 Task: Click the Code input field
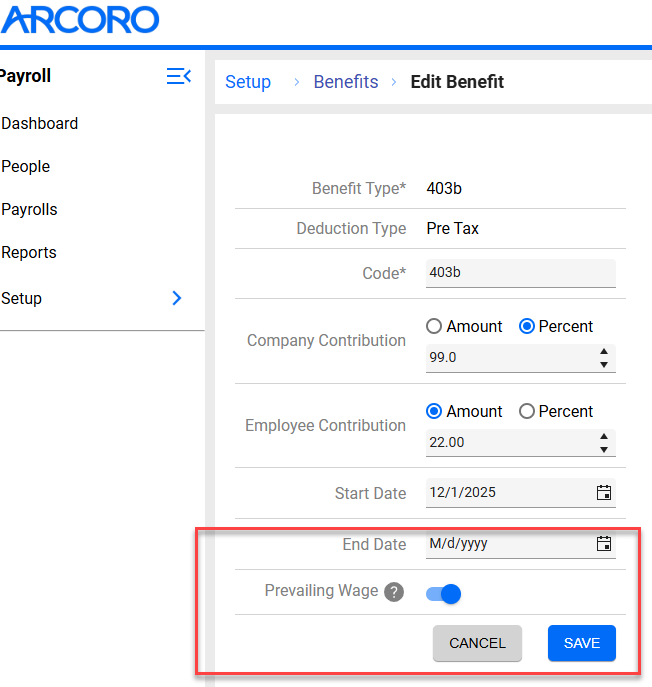click(x=521, y=273)
